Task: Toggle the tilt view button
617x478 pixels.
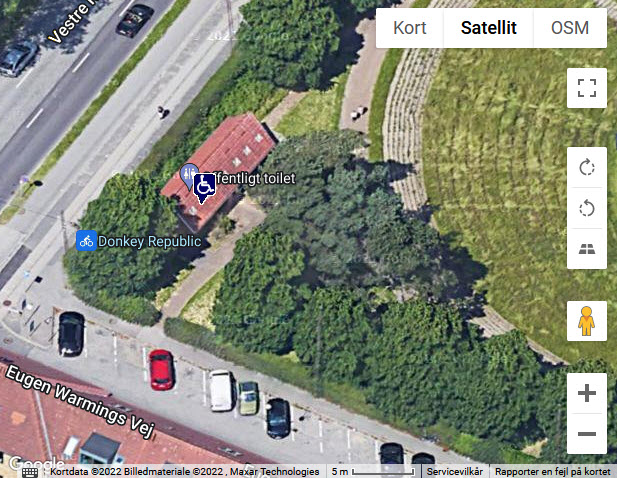Action: pyautogui.click(x=587, y=249)
